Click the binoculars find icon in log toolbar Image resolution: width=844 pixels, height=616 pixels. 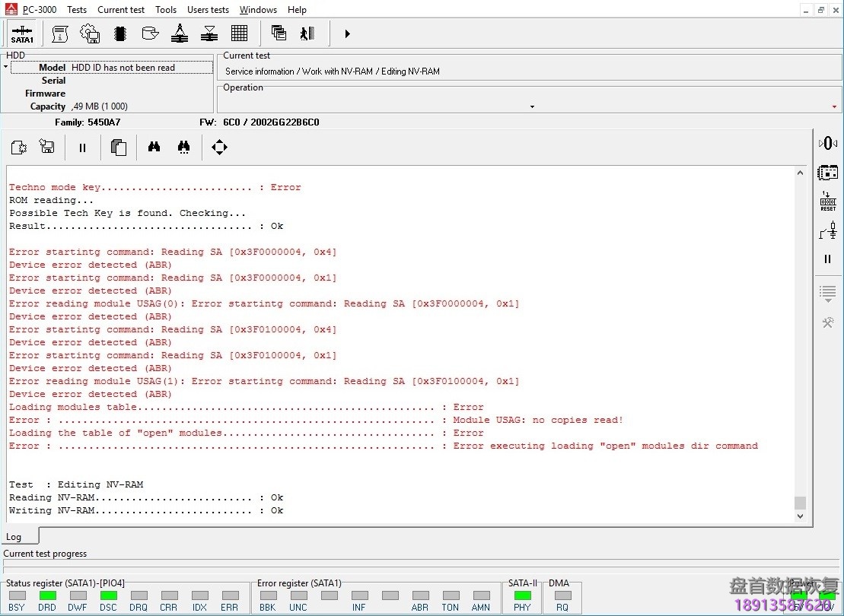(x=154, y=148)
